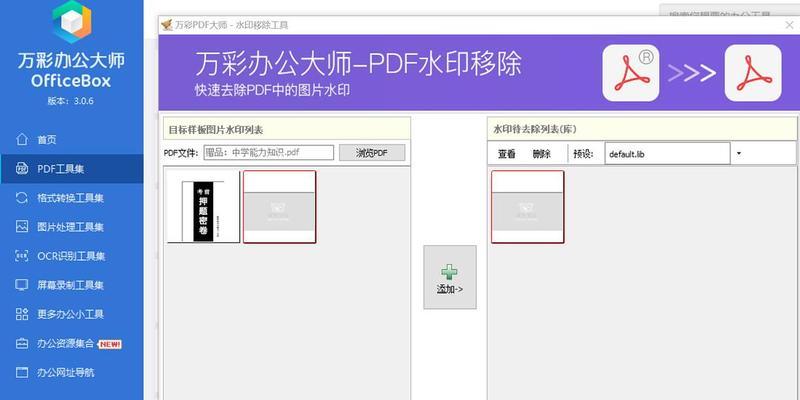Click the 删除 button
800x400 pixels.
click(x=541, y=154)
